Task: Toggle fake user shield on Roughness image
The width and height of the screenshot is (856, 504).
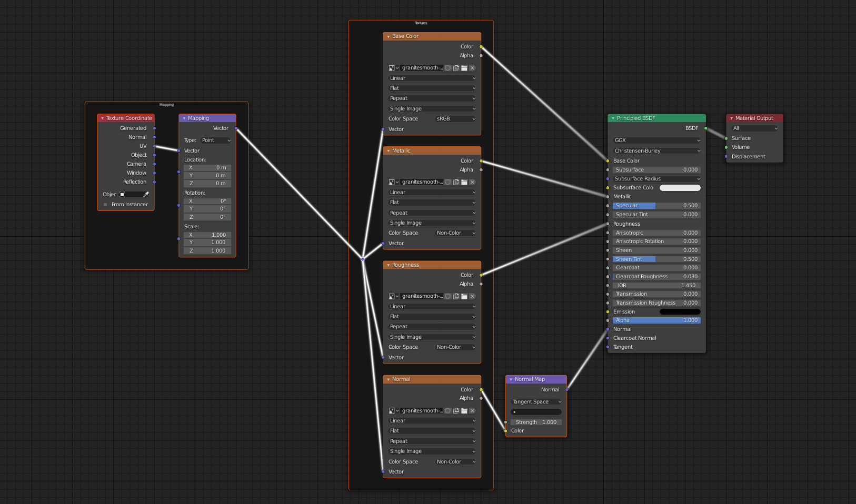Action: [448, 296]
